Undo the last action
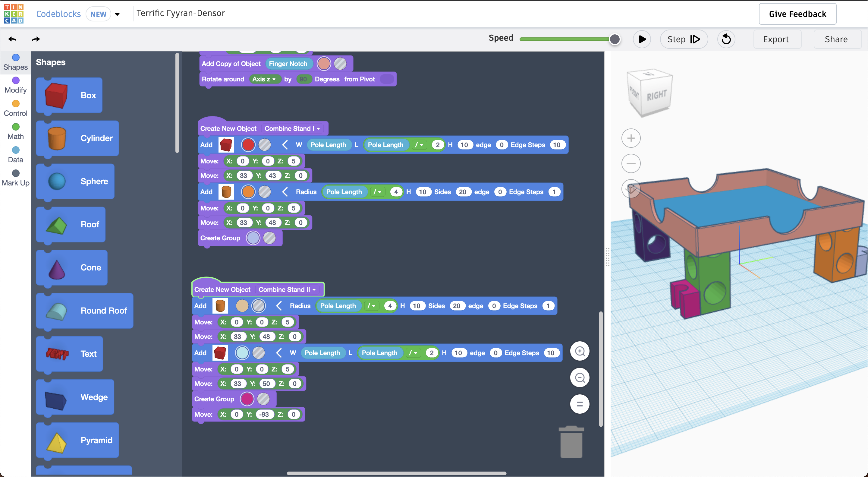The image size is (868, 477). [12, 39]
